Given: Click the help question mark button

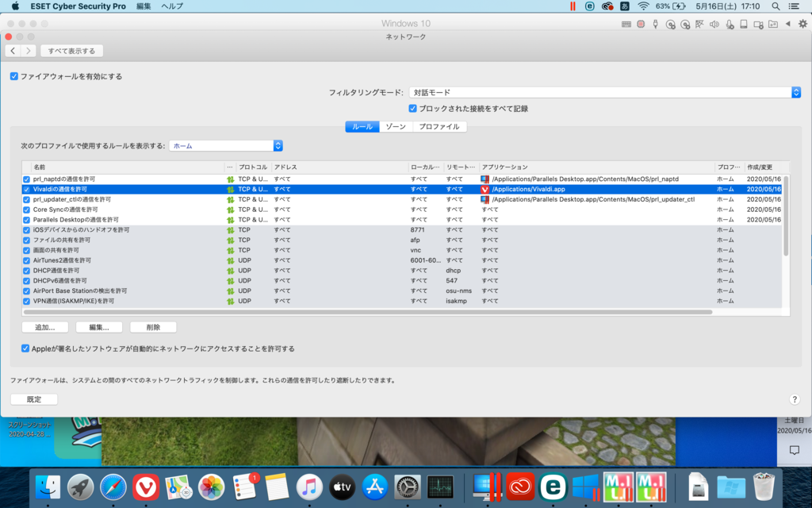Looking at the screenshot, I should 795,399.
